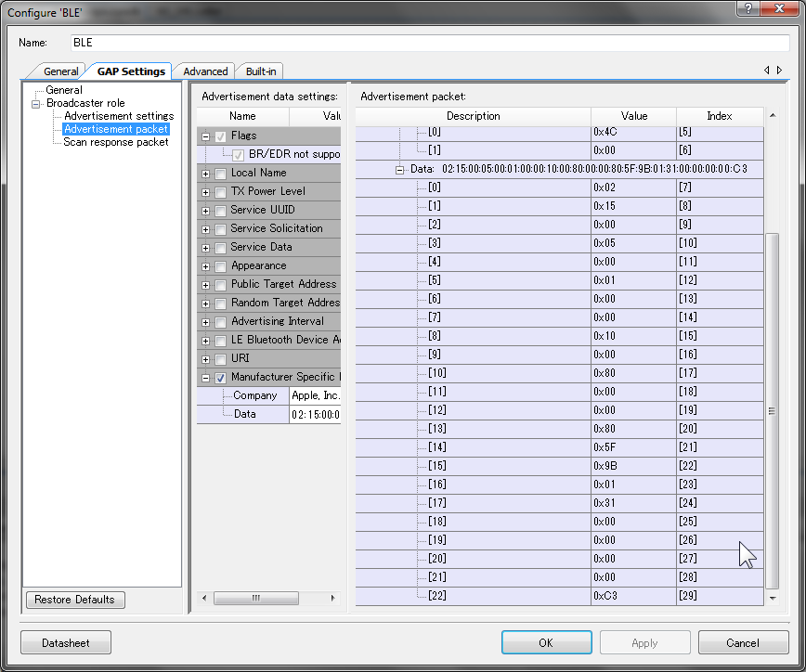Image resolution: width=806 pixels, height=672 pixels.
Task: Collapse the Manufacturer Specific Data group
Action: 205,378
